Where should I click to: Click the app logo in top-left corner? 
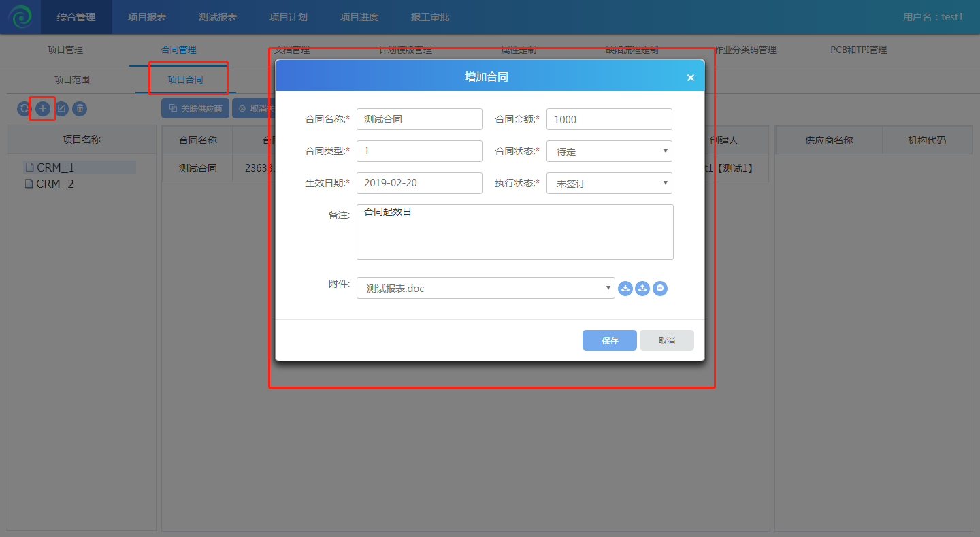coord(20,17)
